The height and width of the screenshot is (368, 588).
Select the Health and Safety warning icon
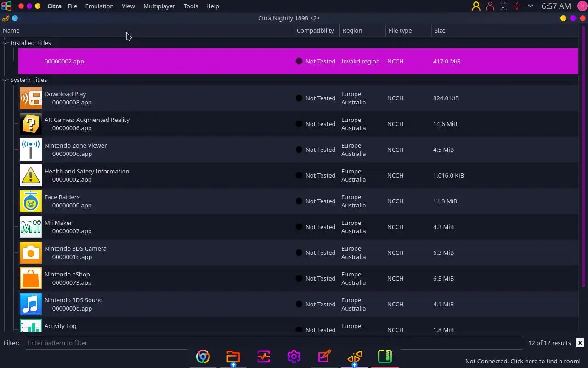pos(31,175)
